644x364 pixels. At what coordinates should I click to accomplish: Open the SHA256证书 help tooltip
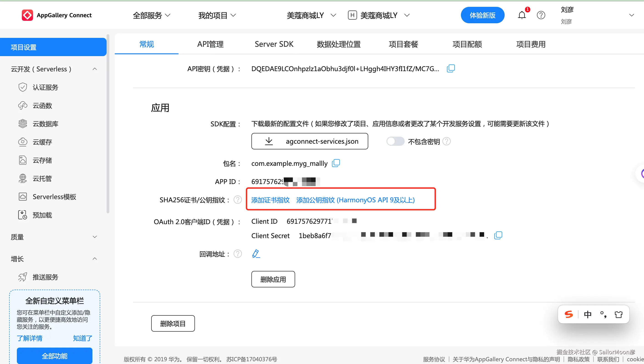238,200
